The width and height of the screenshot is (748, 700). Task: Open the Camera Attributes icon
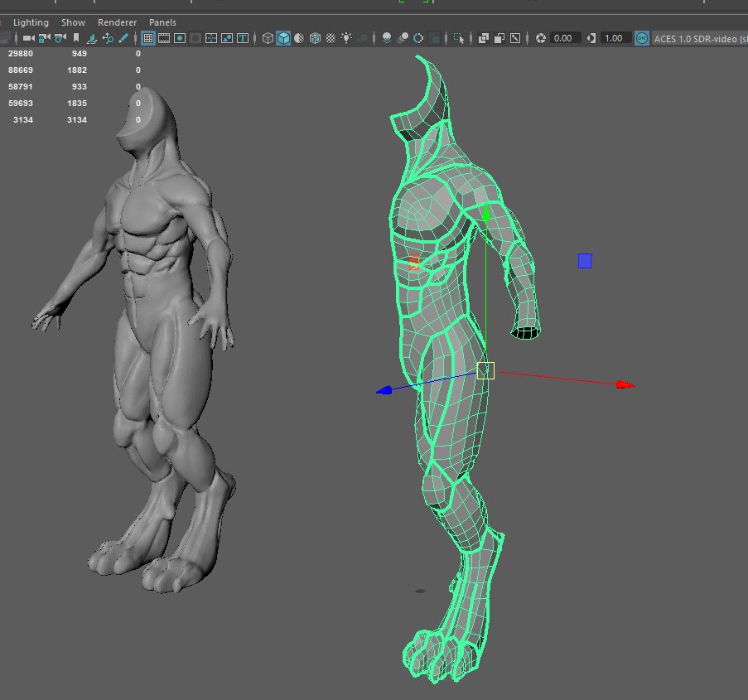click(x=60, y=38)
